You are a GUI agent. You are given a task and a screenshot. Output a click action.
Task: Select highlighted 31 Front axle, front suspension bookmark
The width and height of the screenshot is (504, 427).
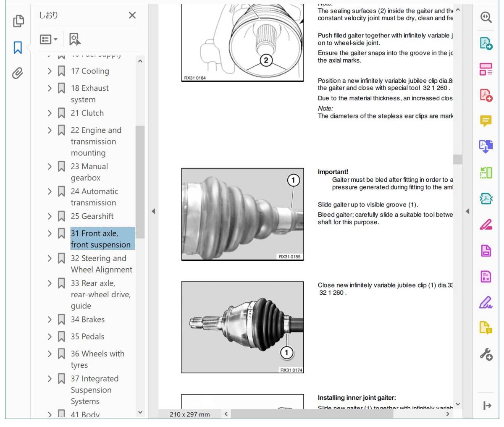coord(102,239)
